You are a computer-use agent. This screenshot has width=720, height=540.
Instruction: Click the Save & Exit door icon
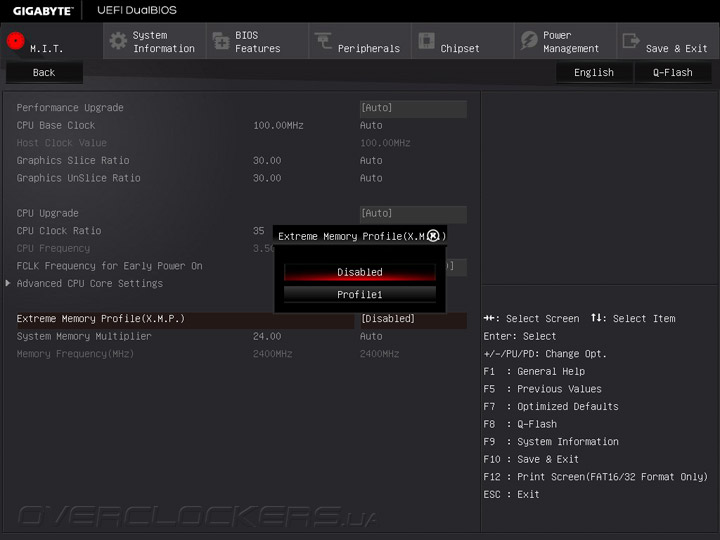pyautogui.click(x=631, y=41)
